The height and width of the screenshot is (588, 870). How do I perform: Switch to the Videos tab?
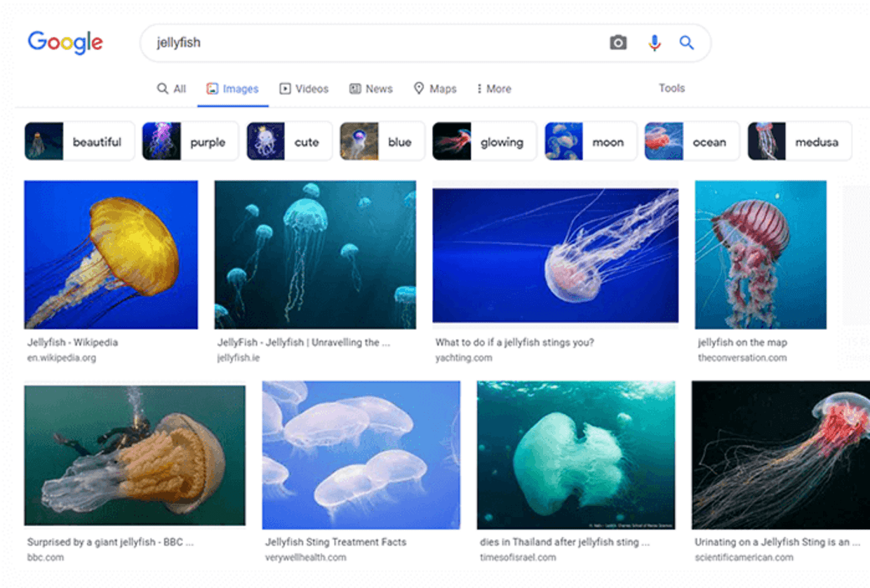point(304,89)
